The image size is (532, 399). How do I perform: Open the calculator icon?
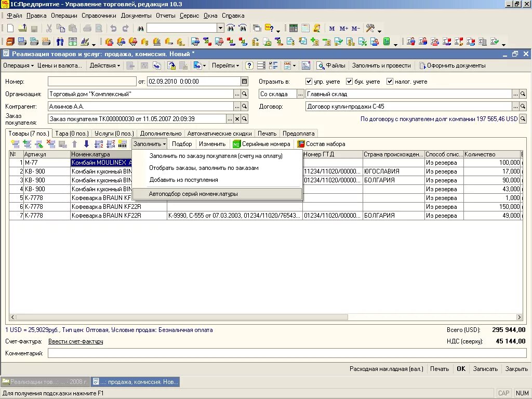[294, 28]
